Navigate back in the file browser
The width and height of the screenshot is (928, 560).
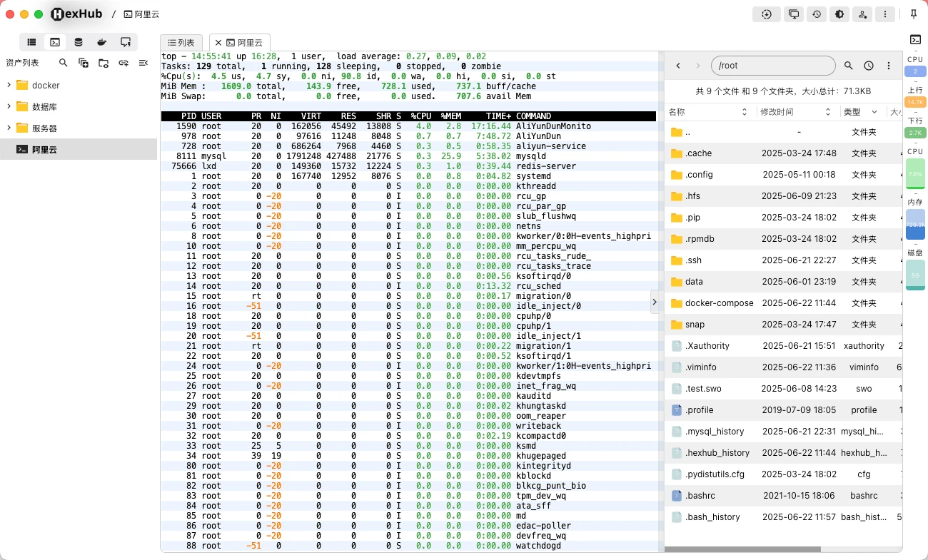click(677, 65)
